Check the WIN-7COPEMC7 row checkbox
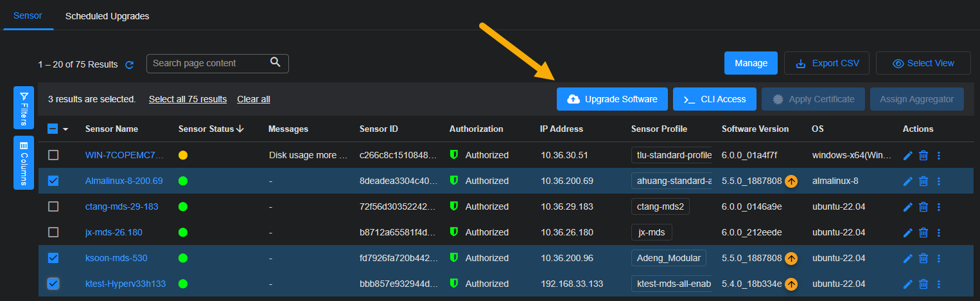Screen dimensions: 980x301 53,155
